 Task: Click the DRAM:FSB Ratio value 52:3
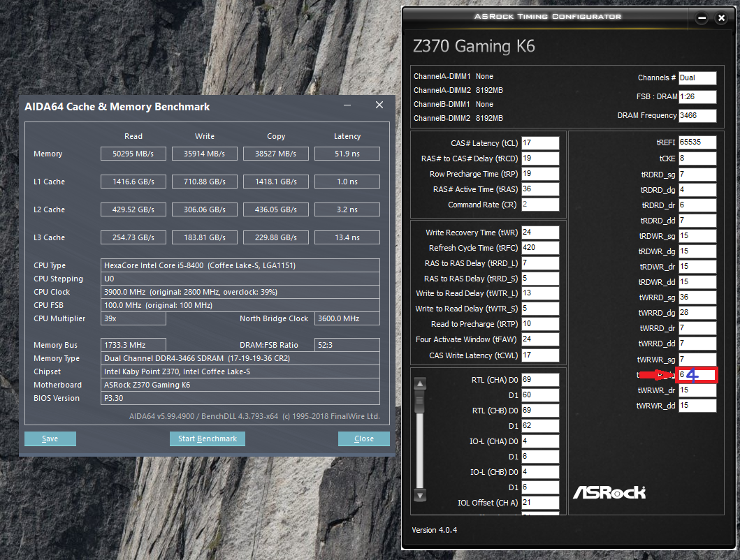click(x=347, y=345)
